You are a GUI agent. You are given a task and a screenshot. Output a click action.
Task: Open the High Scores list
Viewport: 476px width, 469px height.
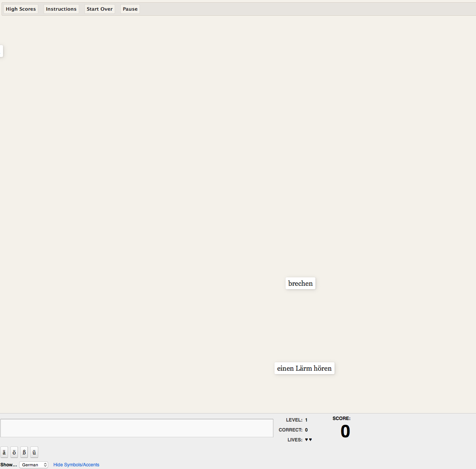click(x=21, y=9)
